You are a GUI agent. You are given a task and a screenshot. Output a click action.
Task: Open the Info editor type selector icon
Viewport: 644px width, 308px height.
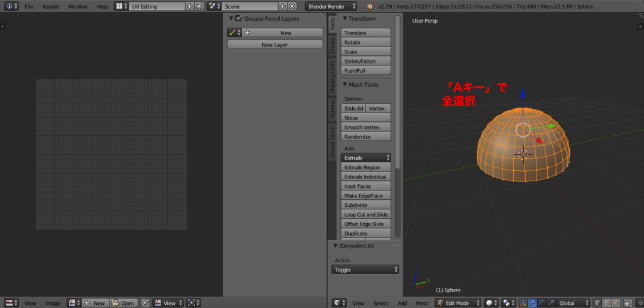[12, 6]
